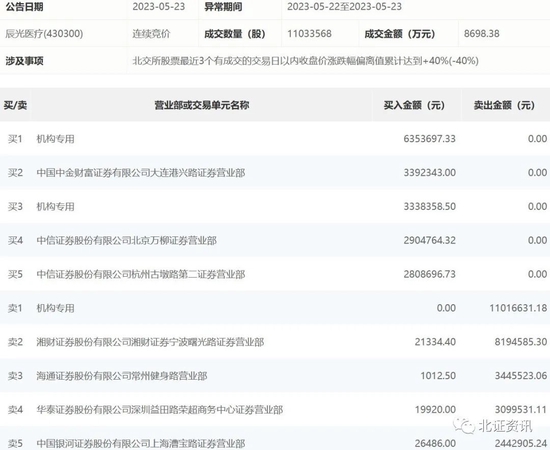The image size is (550, 450).
Task: Open 华泰证券深圳益田路荣超商务中心 entry
Action: pyautogui.click(x=160, y=409)
